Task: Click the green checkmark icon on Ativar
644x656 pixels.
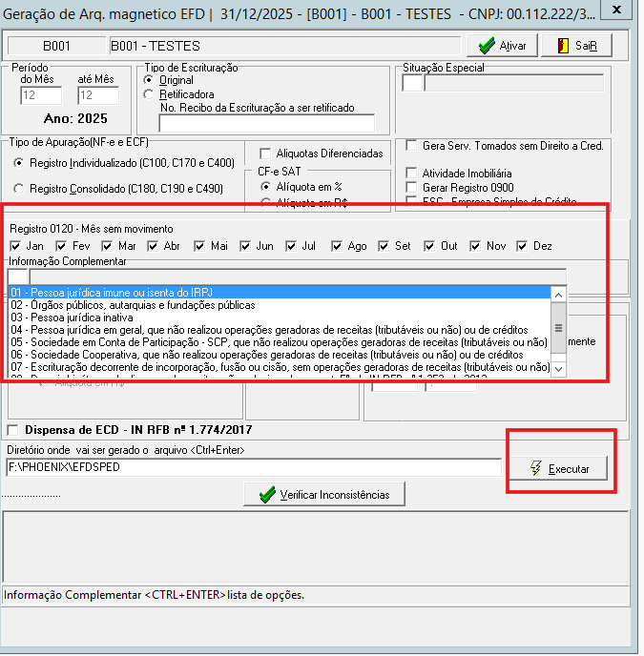Action: coord(487,46)
